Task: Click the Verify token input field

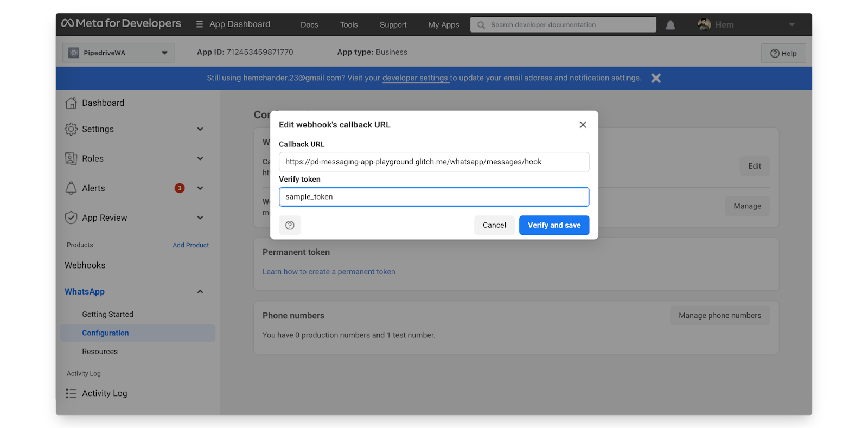Action: (x=434, y=197)
